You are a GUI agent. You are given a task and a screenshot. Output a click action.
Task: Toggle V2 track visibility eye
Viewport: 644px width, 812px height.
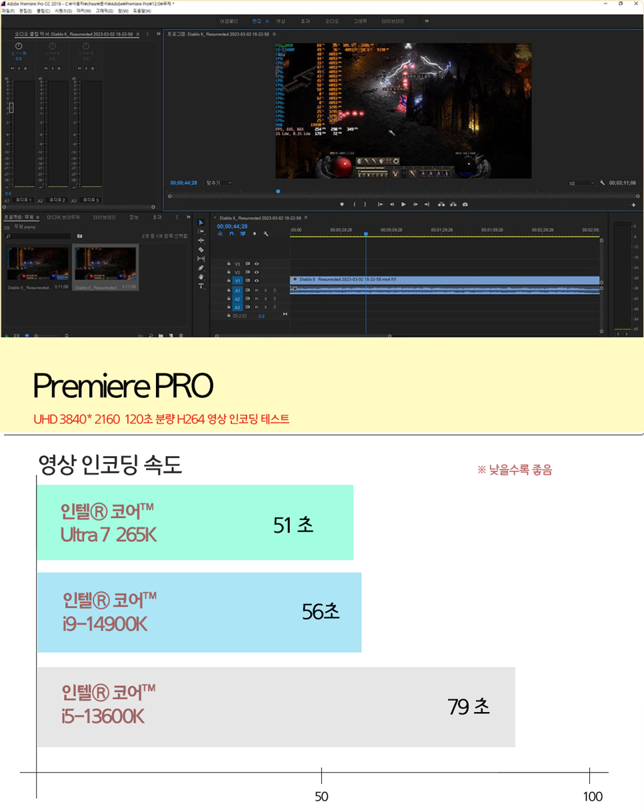(x=257, y=272)
